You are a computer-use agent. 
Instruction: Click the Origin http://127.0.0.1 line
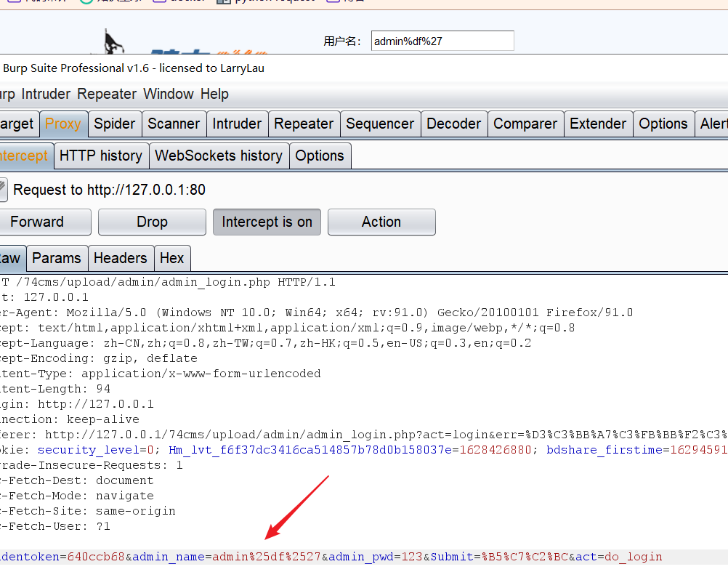coord(76,404)
